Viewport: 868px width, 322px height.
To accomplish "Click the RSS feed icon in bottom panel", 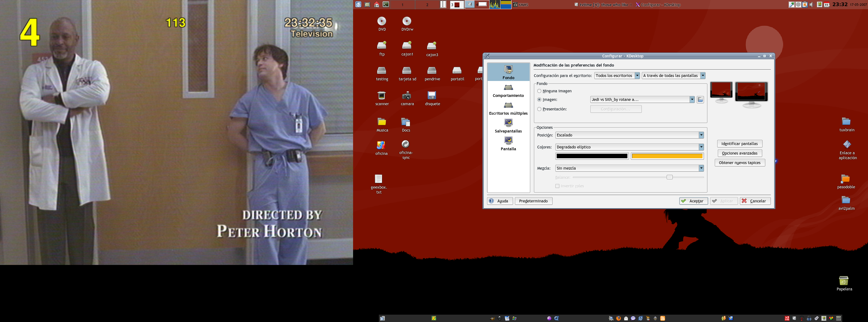I will coord(662,318).
